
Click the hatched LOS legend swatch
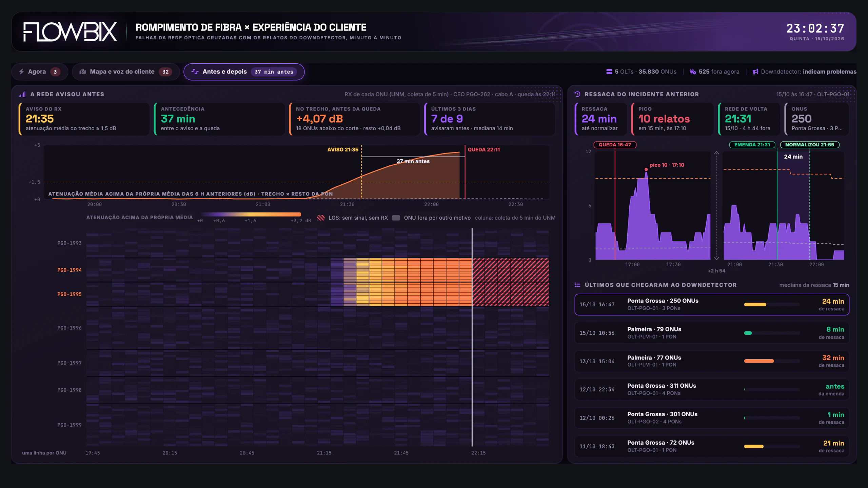point(320,218)
